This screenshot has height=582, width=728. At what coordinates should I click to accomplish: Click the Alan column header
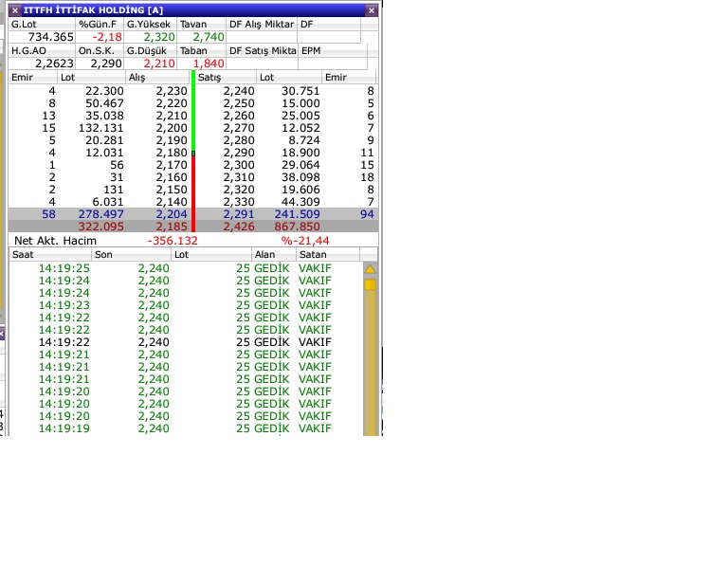click(x=274, y=254)
